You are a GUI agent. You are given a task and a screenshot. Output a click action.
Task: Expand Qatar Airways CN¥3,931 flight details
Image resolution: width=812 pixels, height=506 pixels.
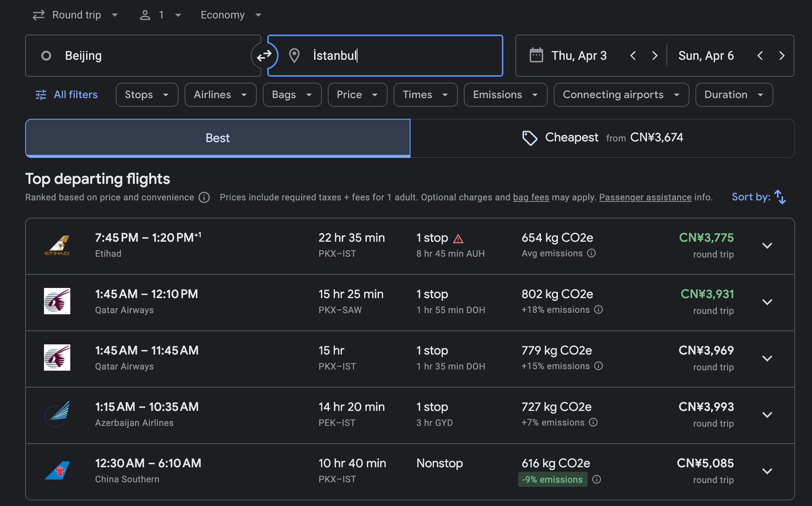pyautogui.click(x=767, y=302)
